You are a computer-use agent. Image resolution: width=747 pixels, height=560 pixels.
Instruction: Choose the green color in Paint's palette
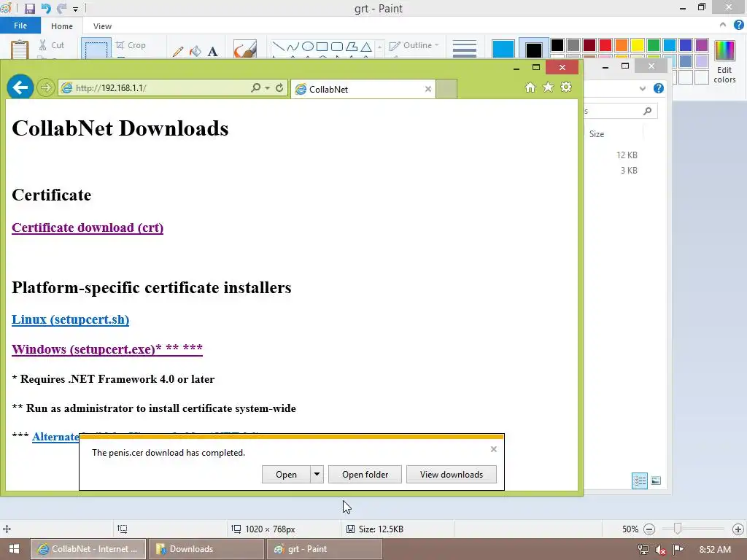(654, 45)
